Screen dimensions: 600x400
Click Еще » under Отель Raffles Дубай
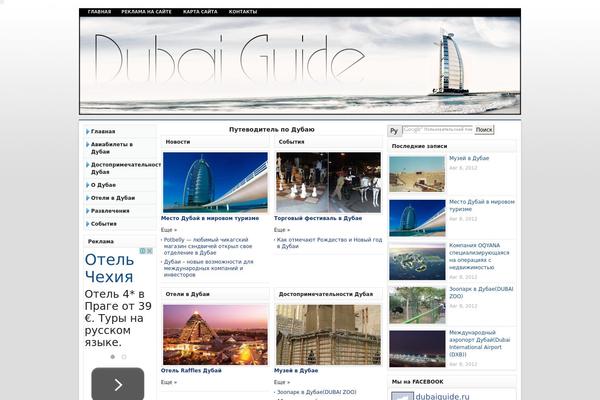(x=169, y=382)
